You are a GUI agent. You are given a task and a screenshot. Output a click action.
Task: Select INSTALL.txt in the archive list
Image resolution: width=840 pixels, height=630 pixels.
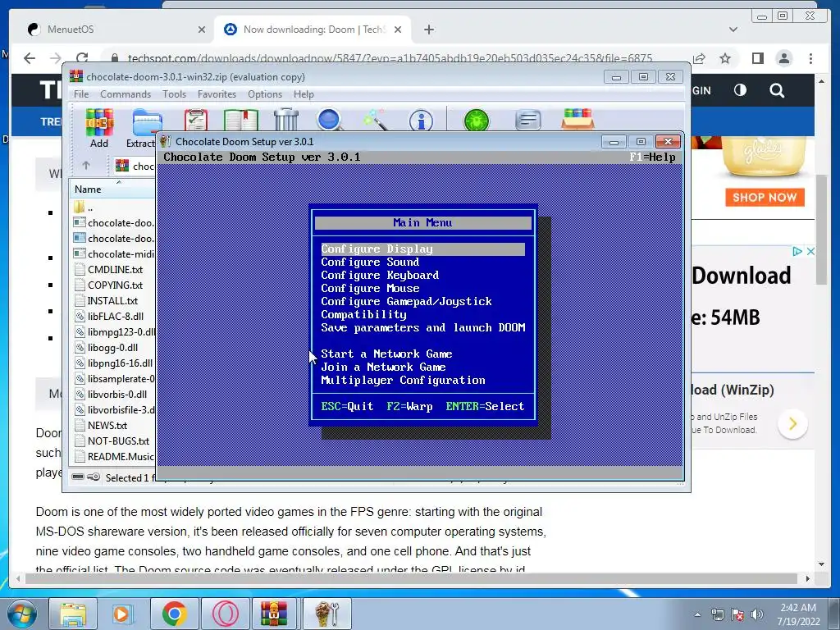(x=112, y=300)
